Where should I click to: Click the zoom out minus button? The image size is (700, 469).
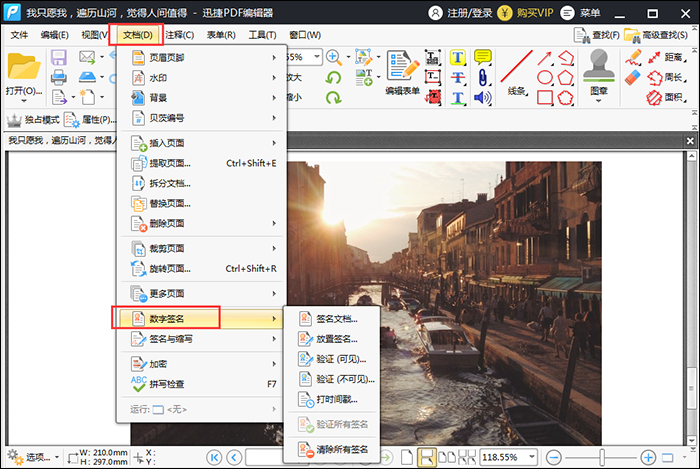point(554,457)
